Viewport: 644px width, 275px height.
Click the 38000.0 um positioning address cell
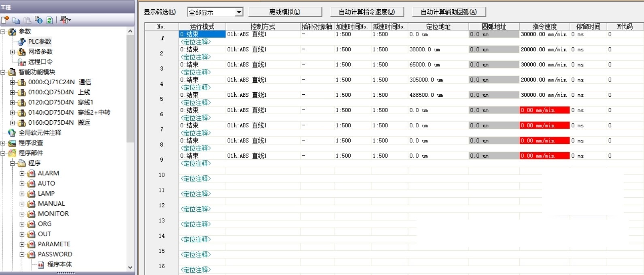click(x=438, y=49)
